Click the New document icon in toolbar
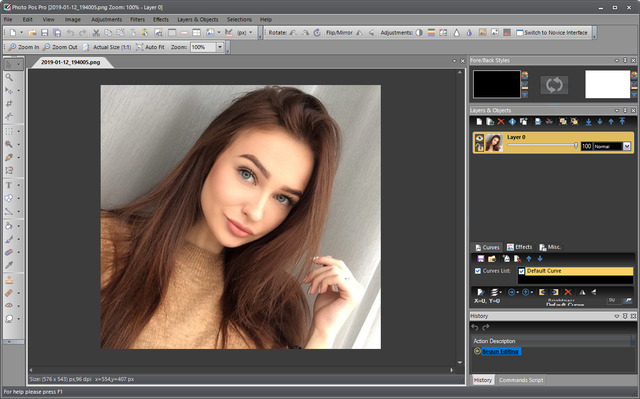The image size is (640, 399). tap(13, 33)
